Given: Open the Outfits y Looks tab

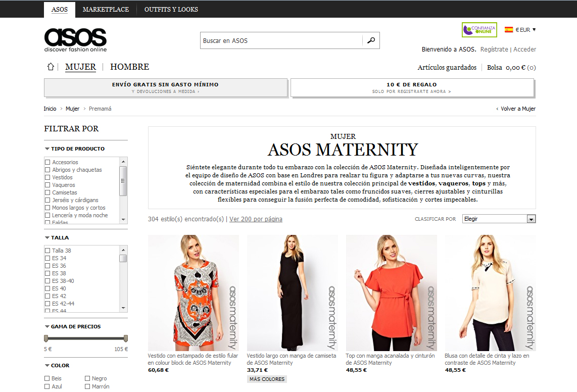Looking at the screenshot, I should pyautogui.click(x=171, y=9).
